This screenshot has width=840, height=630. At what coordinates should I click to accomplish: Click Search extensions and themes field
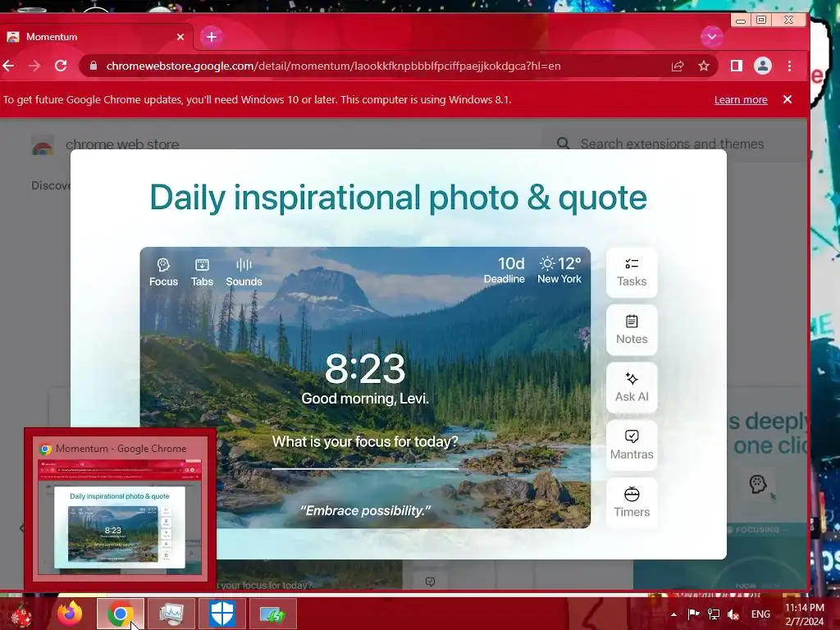pos(673,144)
